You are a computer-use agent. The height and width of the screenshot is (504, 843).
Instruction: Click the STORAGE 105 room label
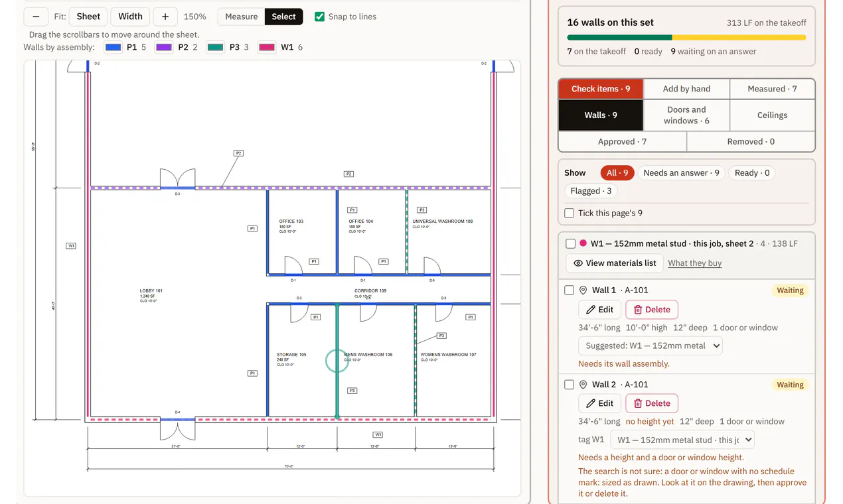[291, 355]
